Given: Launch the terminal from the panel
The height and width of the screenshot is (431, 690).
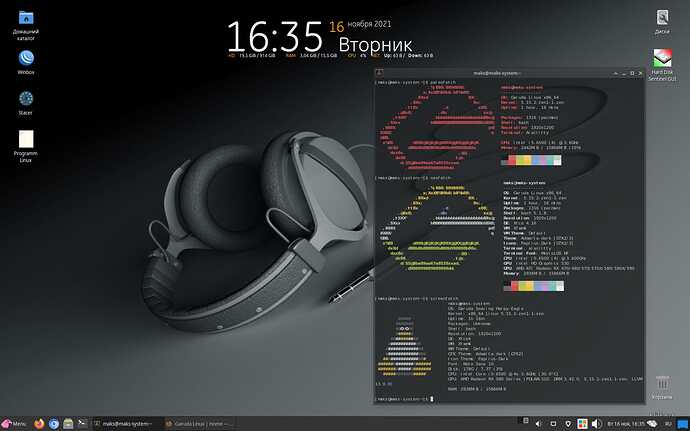Looking at the screenshot, I should [82, 424].
